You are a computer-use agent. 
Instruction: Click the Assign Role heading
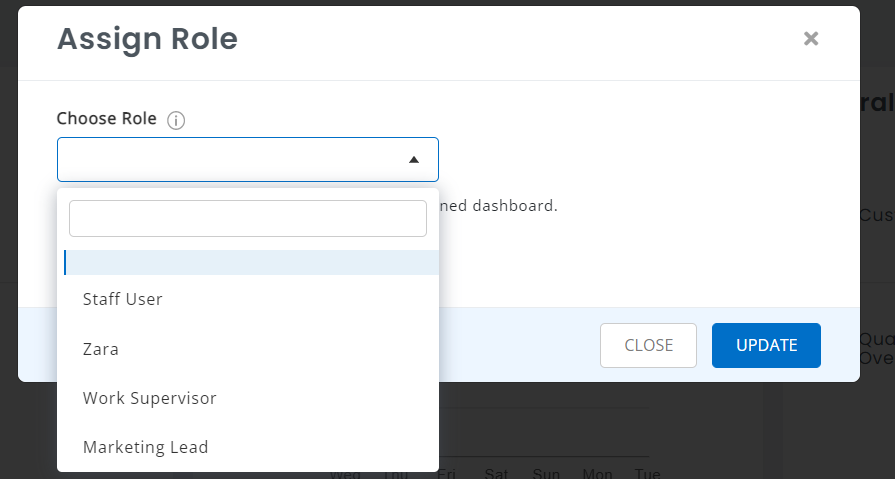point(147,39)
